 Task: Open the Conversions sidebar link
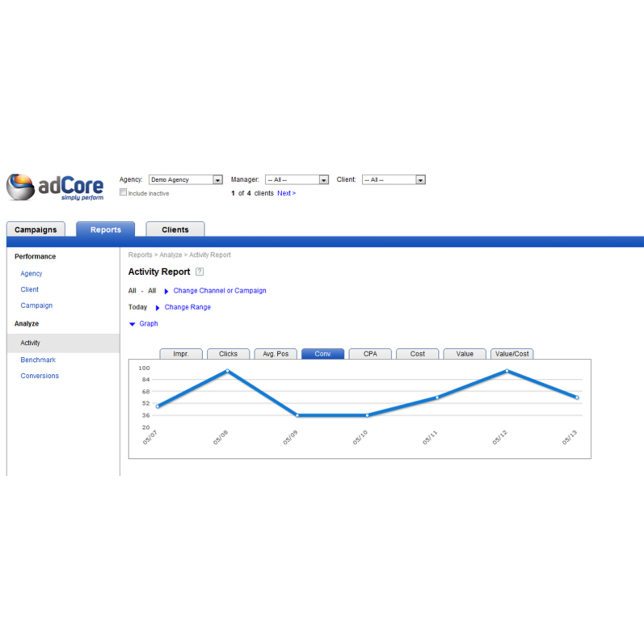(40, 376)
